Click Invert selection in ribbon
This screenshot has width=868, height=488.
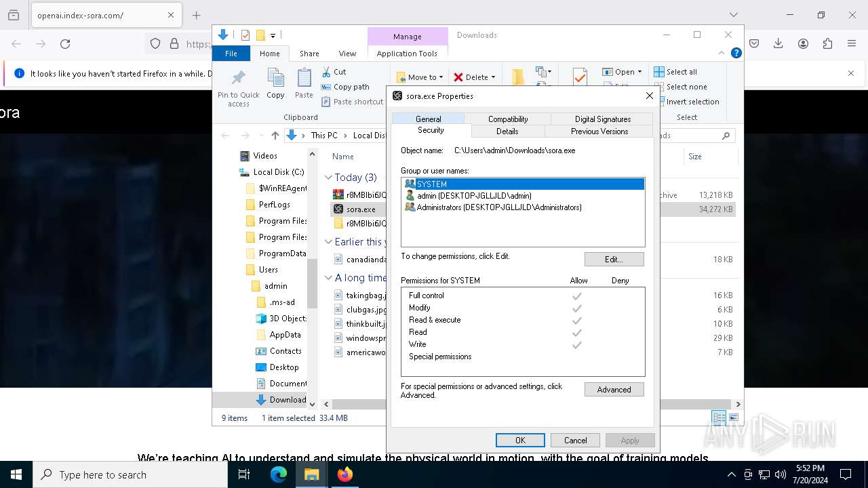(686, 102)
